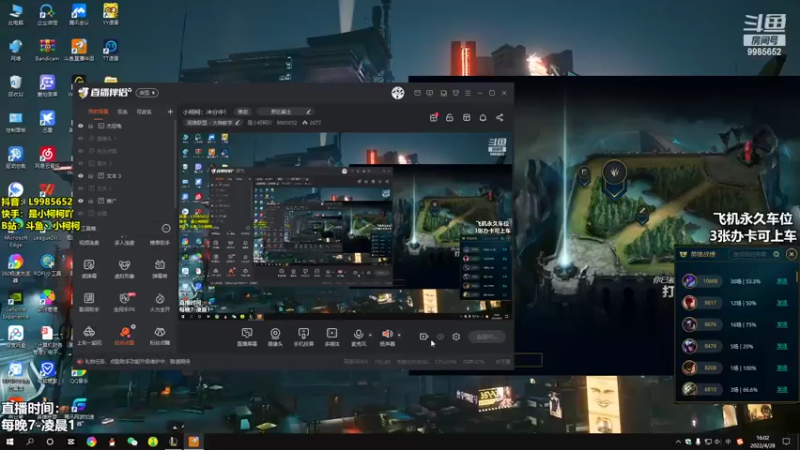Viewport: 800px width, 450px height.
Task: Open the layout grid icon in top toolbar
Action: (466, 117)
